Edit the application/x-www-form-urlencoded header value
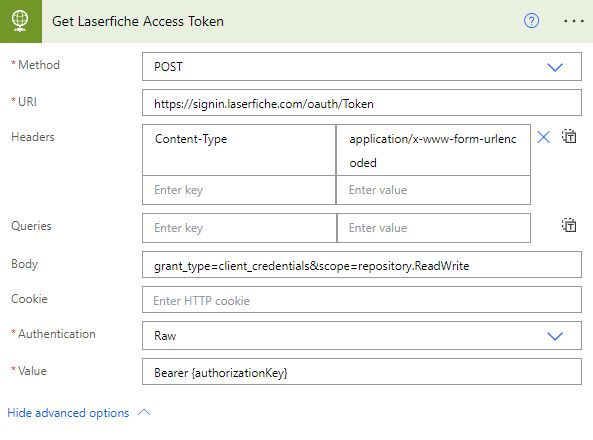 (433, 150)
